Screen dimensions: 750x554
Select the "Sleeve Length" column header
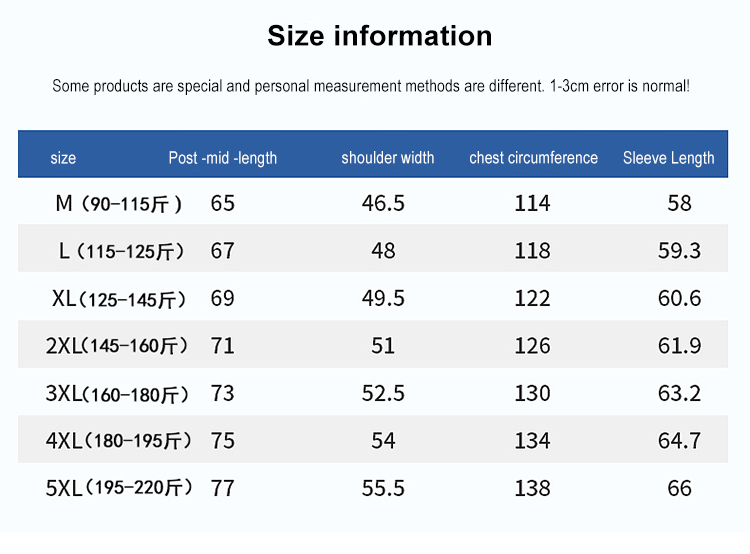(x=668, y=158)
